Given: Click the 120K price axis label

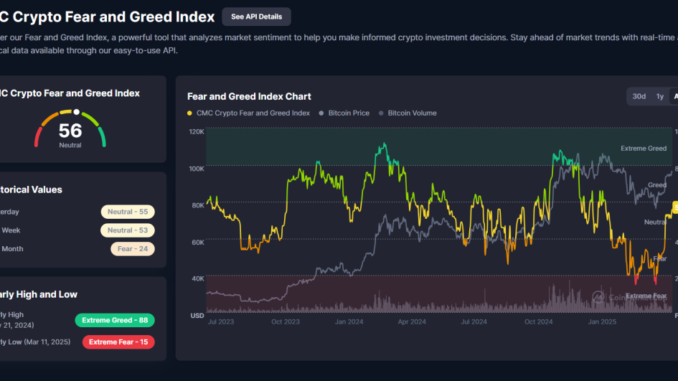Looking at the screenshot, I should pyautogui.click(x=196, y=131).
